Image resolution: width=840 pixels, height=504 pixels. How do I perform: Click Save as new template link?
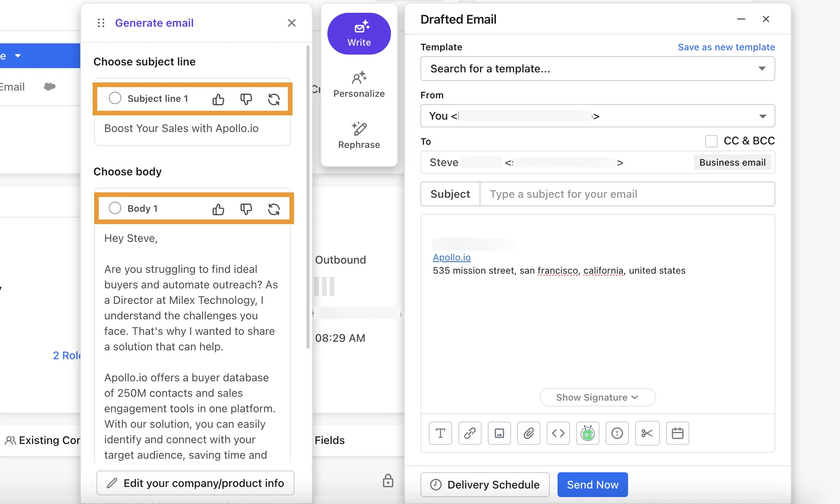[x=726, y=47]
